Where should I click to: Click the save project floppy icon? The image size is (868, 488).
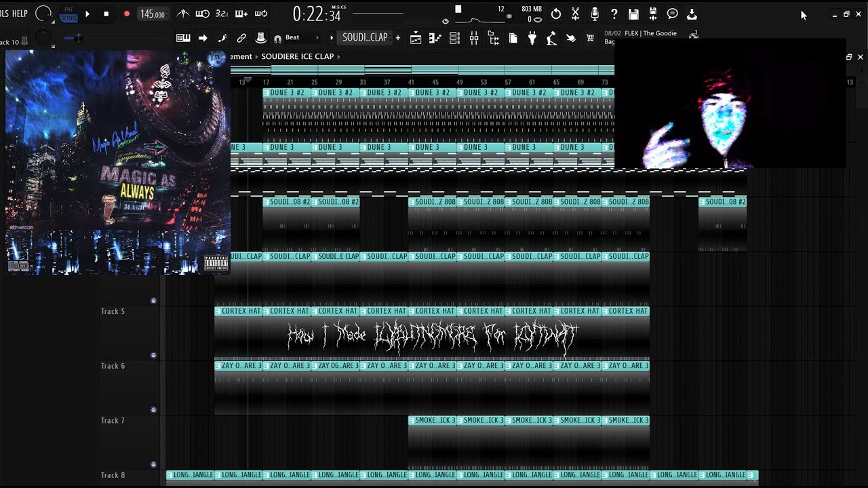point(633,14)
